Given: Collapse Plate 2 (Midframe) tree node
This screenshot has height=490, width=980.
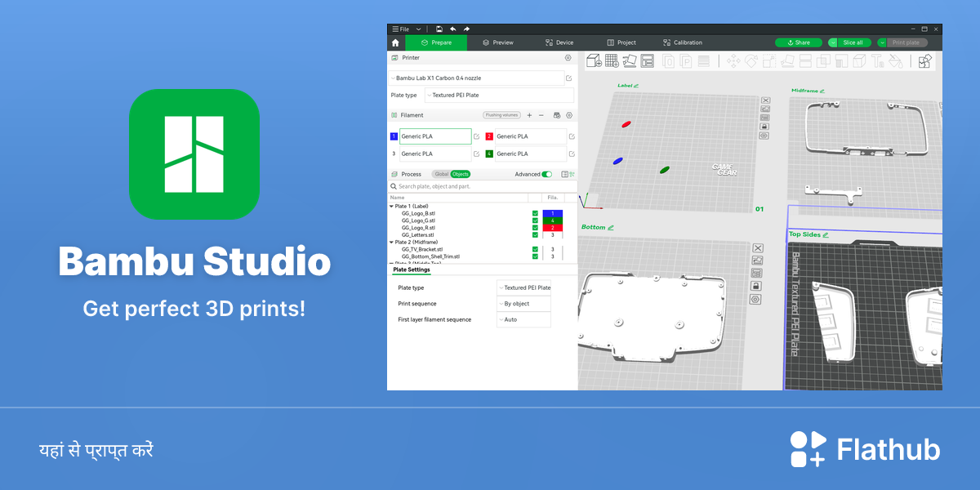Looking at the screenshot, I should pos(391,243).
